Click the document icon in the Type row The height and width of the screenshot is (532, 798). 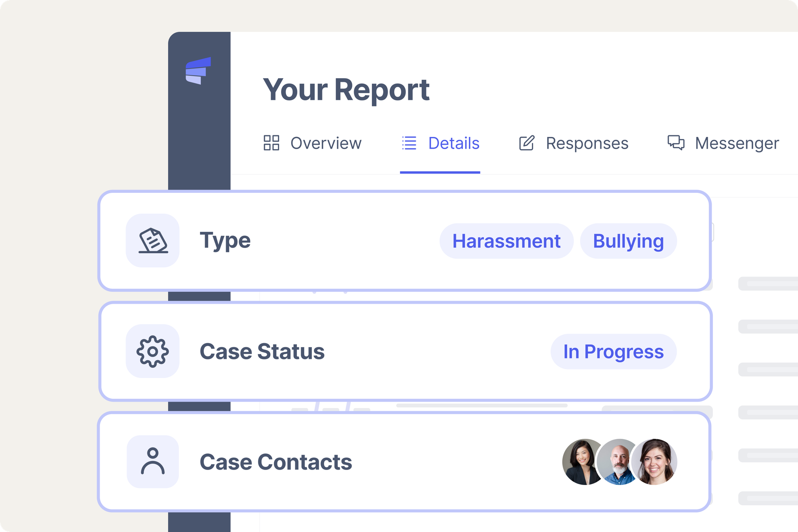[153, 240]
